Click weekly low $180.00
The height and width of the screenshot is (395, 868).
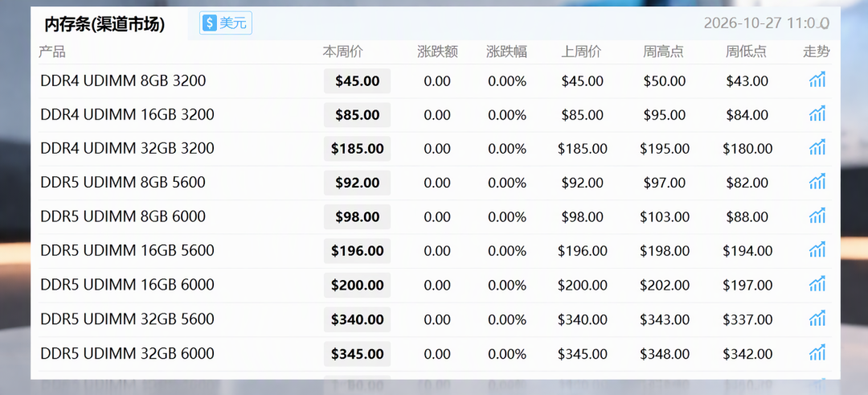747,149
